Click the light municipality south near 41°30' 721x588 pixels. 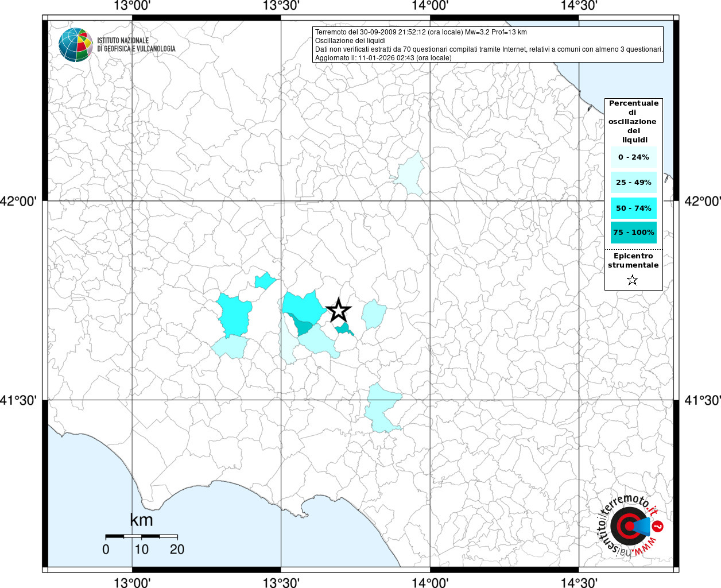[382, 408]
